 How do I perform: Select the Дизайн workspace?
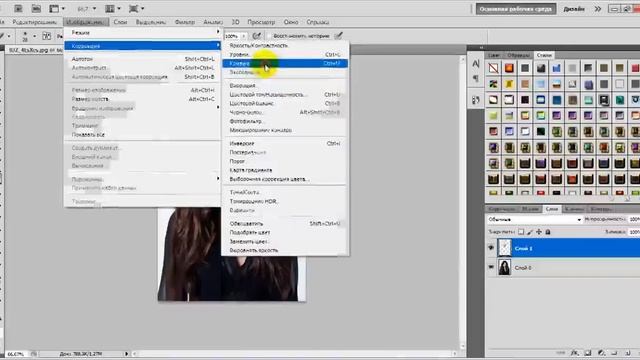click(574, 9)
